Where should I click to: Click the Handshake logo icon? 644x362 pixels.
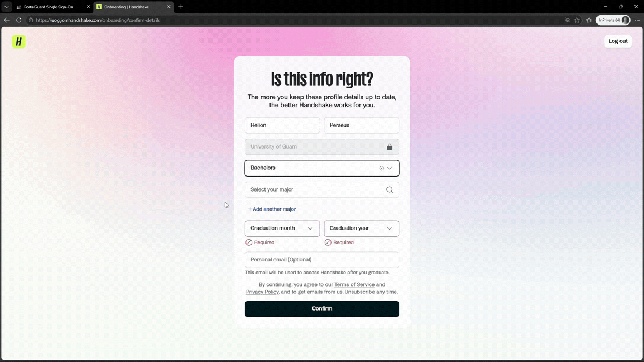pos(18,41)
